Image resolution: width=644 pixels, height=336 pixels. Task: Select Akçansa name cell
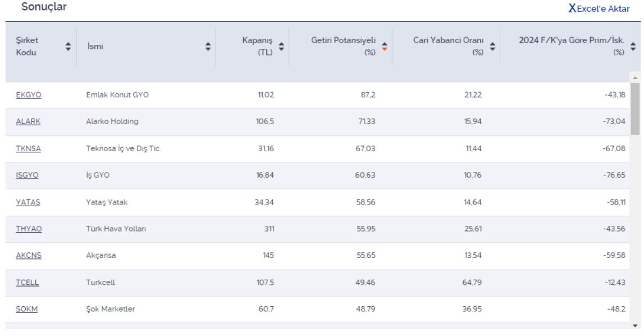pyautogui.click(x=101, y=255)
